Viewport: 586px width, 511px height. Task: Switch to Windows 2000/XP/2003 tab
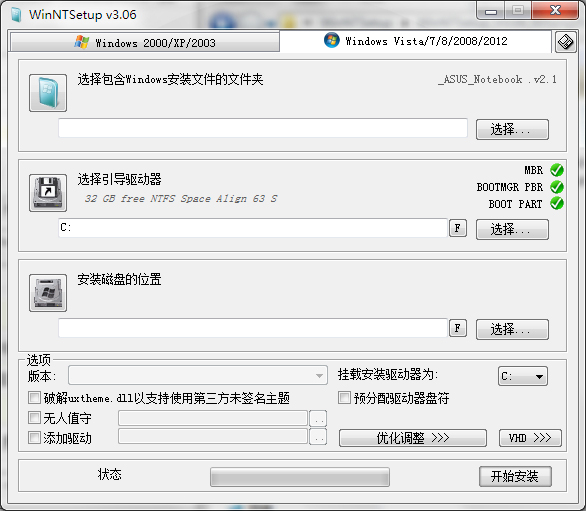145,42
